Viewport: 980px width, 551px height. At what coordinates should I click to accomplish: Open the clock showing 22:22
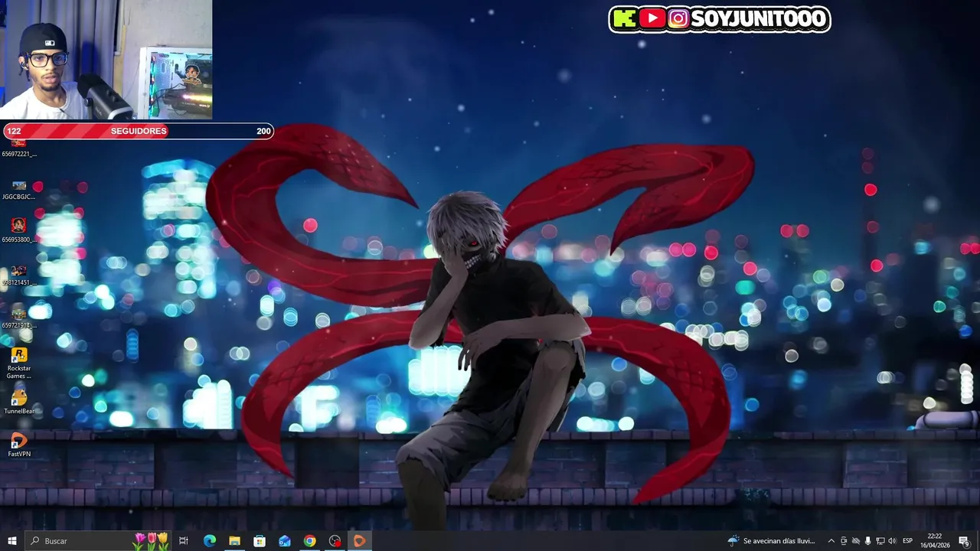point(935,541)
